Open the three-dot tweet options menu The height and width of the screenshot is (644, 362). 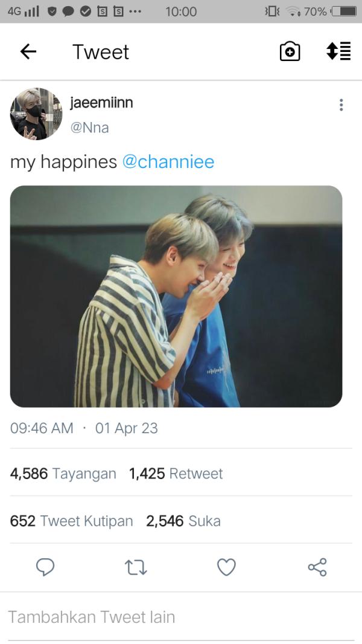point(341,105)
